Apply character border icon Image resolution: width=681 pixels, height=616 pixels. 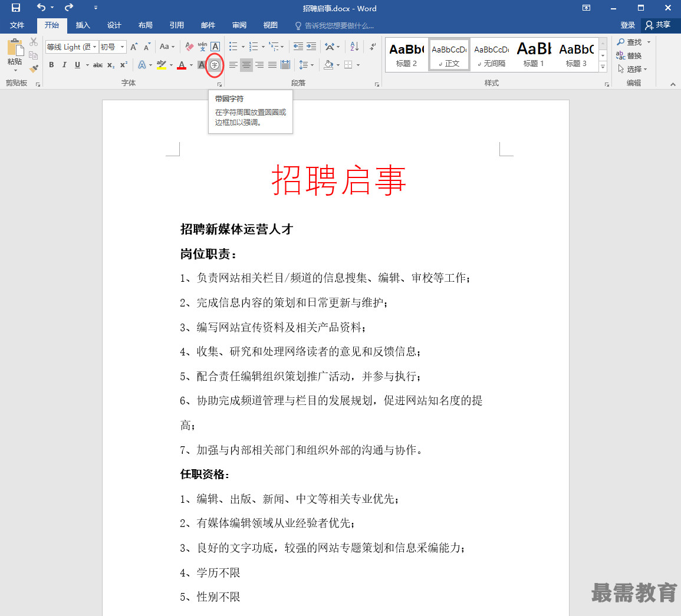[x=215, y=47]
